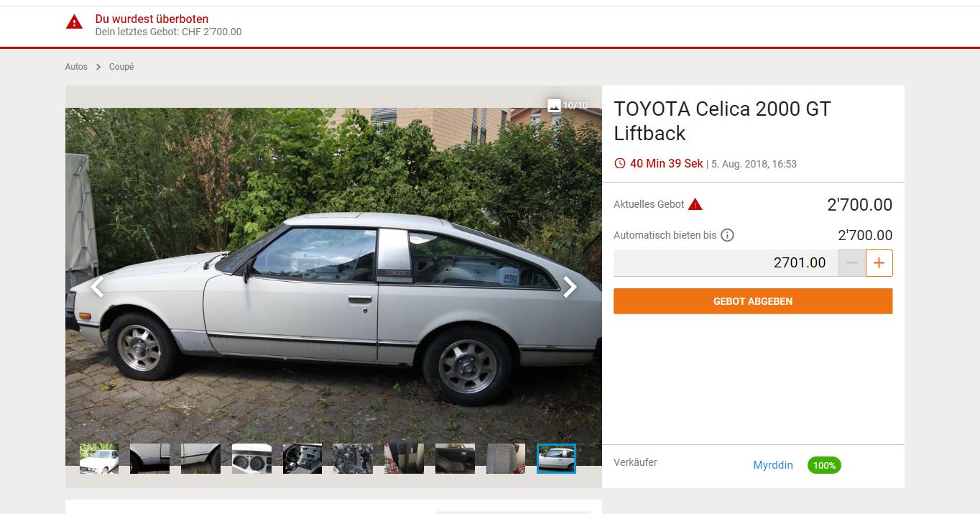The width and height of the screenshot is (980, 514).
Task: Click the warning icon in the überboten banner
Action: [x=74, y=22]
